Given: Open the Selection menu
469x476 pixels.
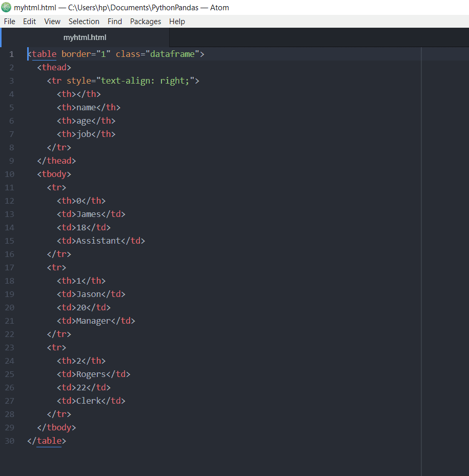Looking at the screenshot, I should coord(84,22).
